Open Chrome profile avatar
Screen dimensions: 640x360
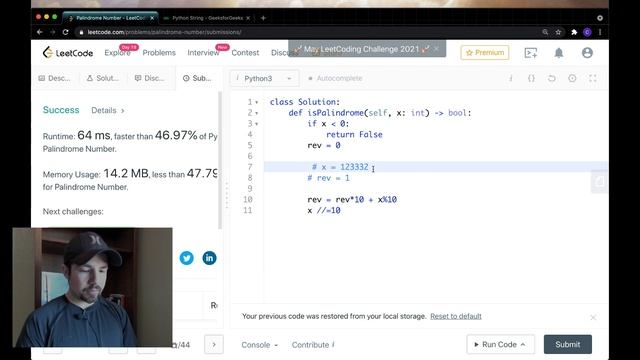[x=587, y=32]
